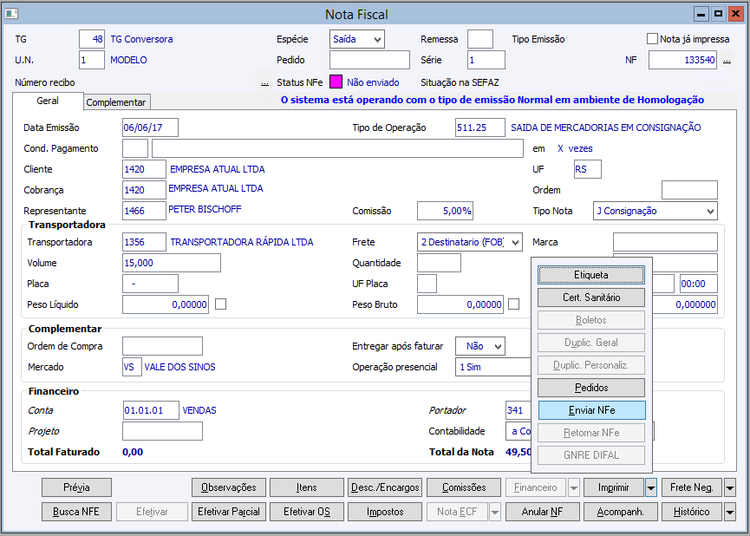The height and width of the screenshot is (536, 750).
Task: Expand the Tipo Nota combo box
Action: click(709, 211)
